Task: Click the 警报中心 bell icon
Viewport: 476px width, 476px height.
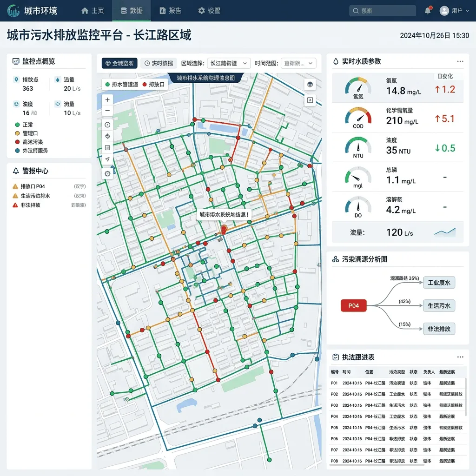Action: (16, 171)
